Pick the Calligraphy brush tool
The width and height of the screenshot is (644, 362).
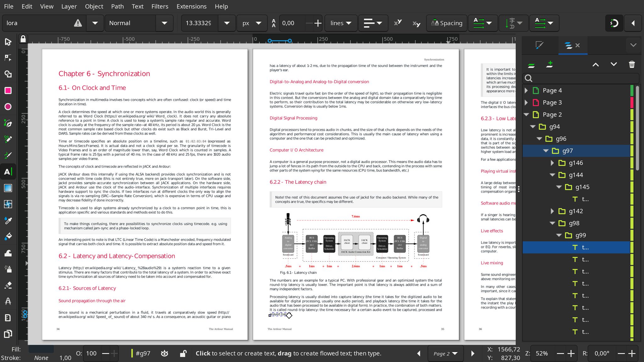(8, 155)
